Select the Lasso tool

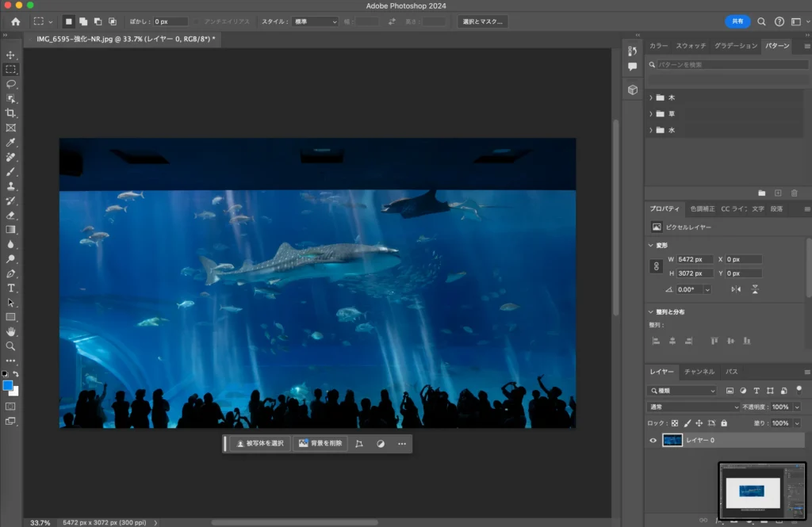pyautogui.click(x=11, y=83)
